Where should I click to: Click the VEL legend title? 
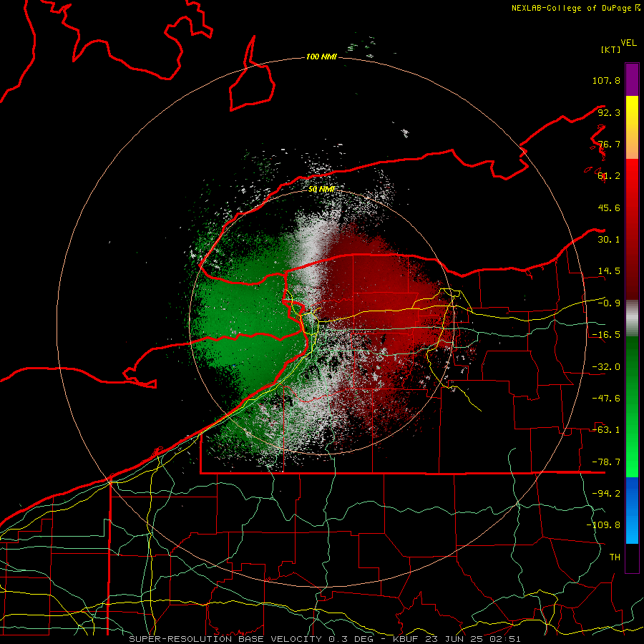point(629,43)
